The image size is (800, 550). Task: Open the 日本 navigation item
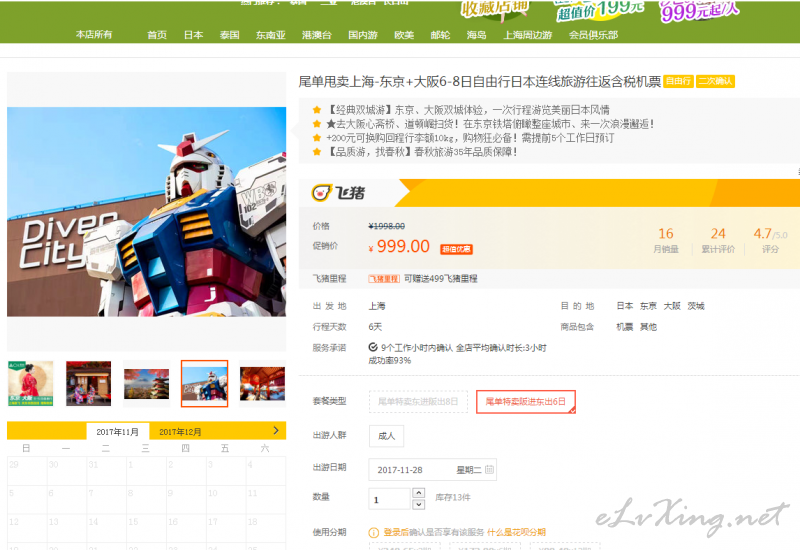pyautogui.click(x=193, y=35)
